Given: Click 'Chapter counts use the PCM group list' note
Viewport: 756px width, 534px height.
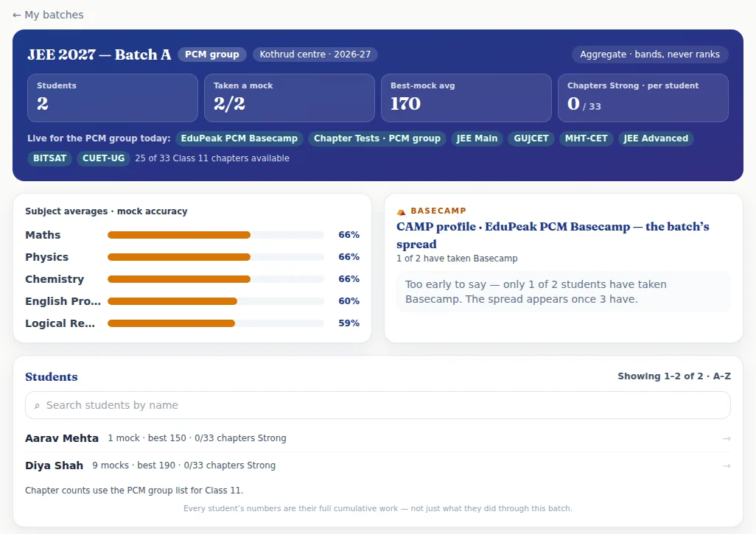Looking at the screenshot, I should (x=134, y=491).
